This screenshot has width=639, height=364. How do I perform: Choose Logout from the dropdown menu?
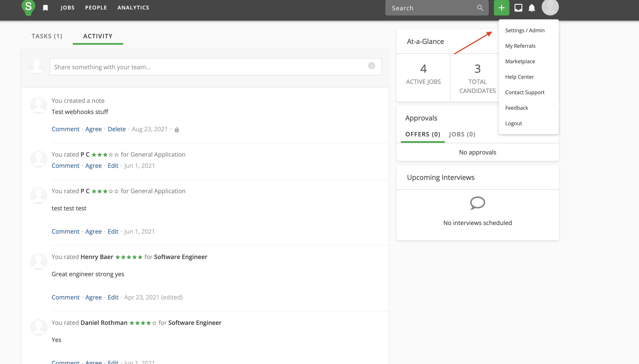[513, 123]
